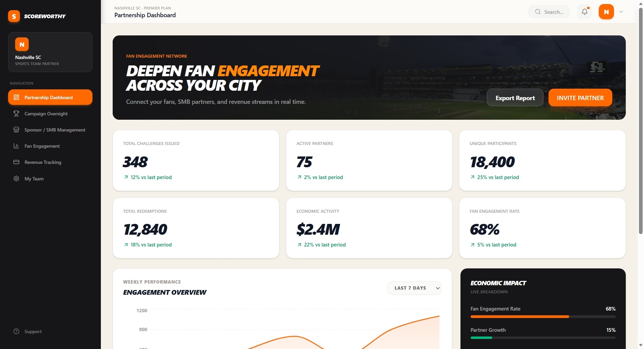The image size is (644, 349).
Task: Click the Active Partners value 75
Action: 304,162
